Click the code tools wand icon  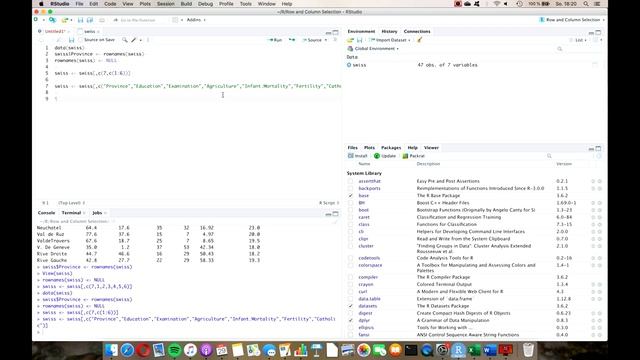tap(134, 40)
